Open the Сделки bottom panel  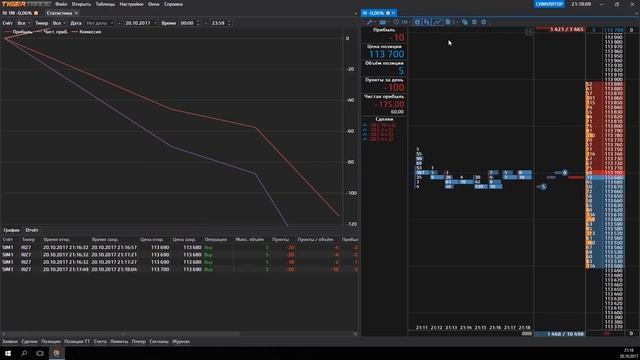29,342
